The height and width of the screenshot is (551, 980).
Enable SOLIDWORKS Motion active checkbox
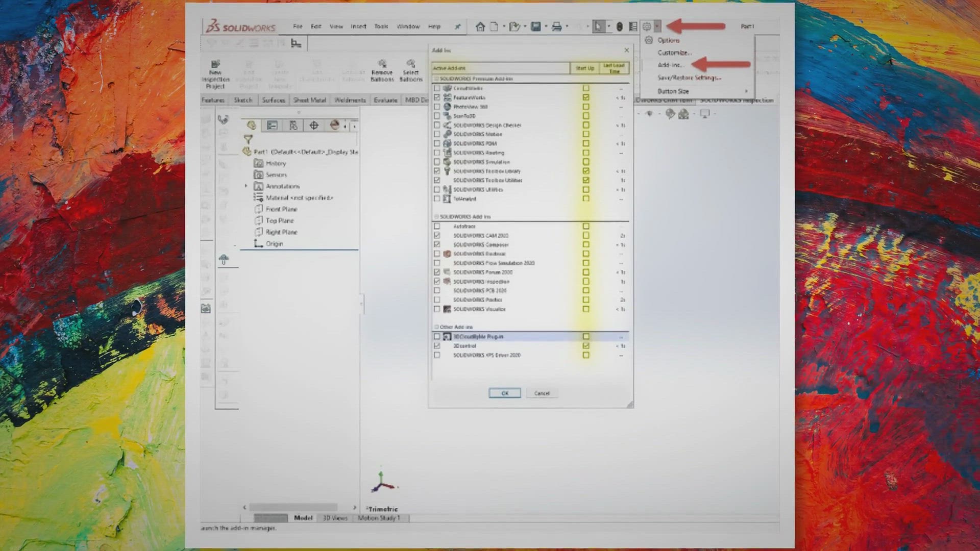437,134
